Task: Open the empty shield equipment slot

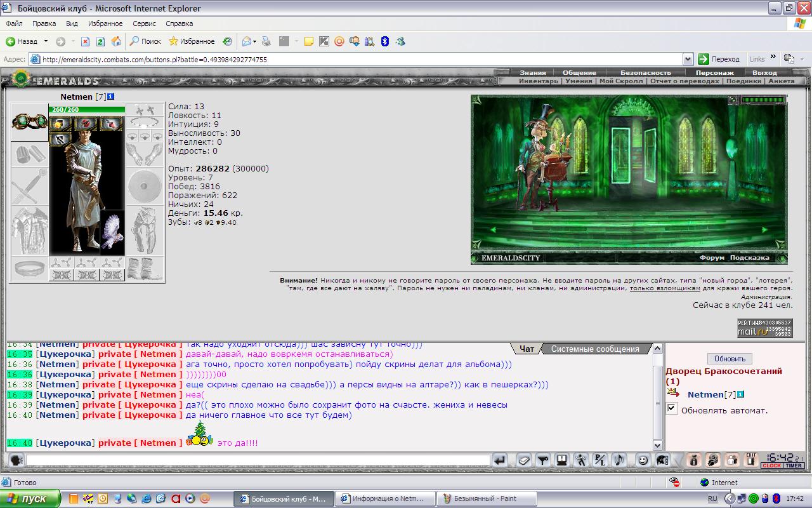Action: [x=145, y=186]
